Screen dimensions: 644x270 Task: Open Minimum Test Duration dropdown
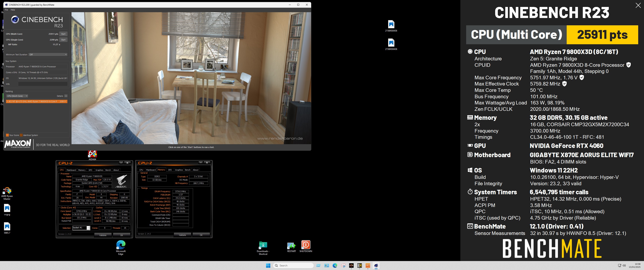click(48, 54)
